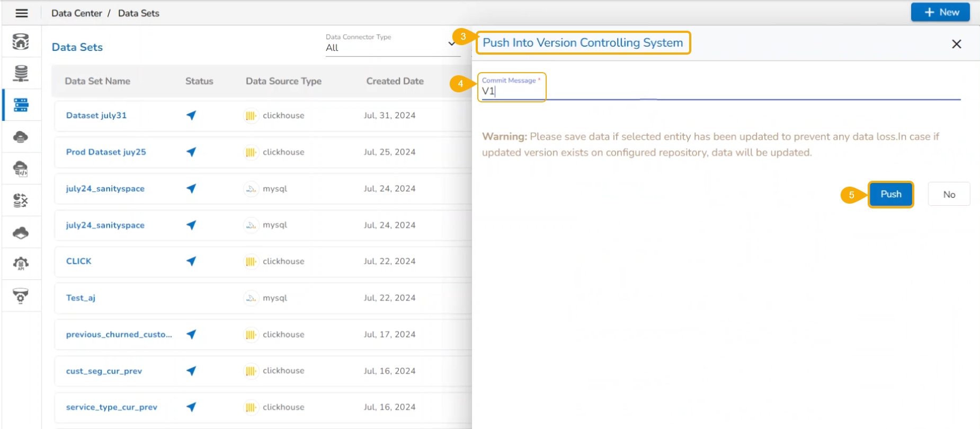Click the status arrow icon for CLICK dataset

coord(191,261)
